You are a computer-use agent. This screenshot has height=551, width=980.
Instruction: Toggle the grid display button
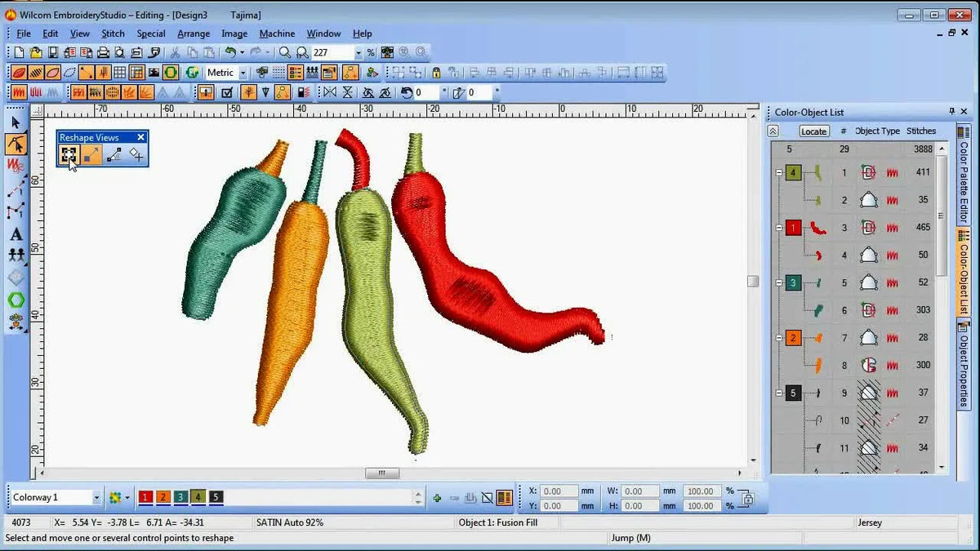[119, 73]
